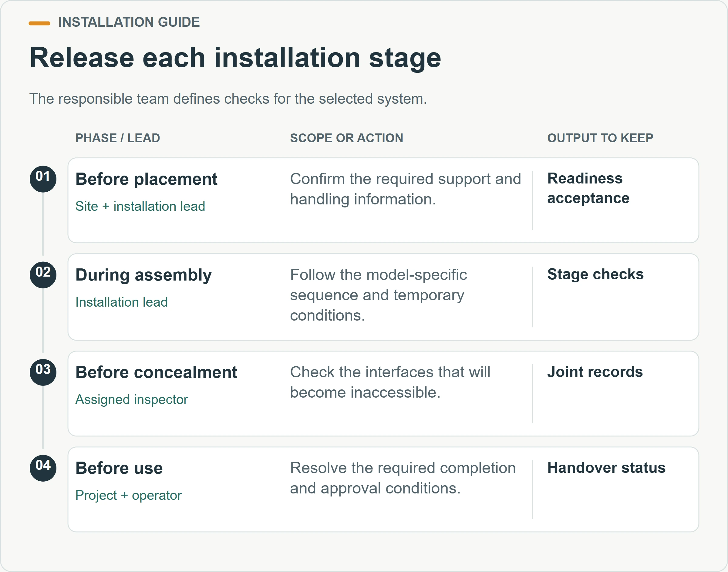728x572 pixels.
Task: Click the 'Project + operator' lead text
Action: [x=128, y=495]
